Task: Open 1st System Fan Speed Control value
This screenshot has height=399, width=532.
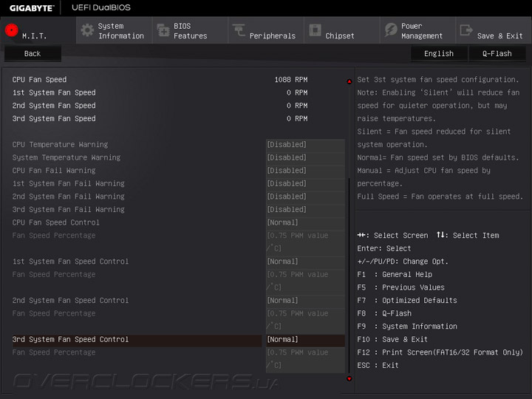Action: coord(305,262)
